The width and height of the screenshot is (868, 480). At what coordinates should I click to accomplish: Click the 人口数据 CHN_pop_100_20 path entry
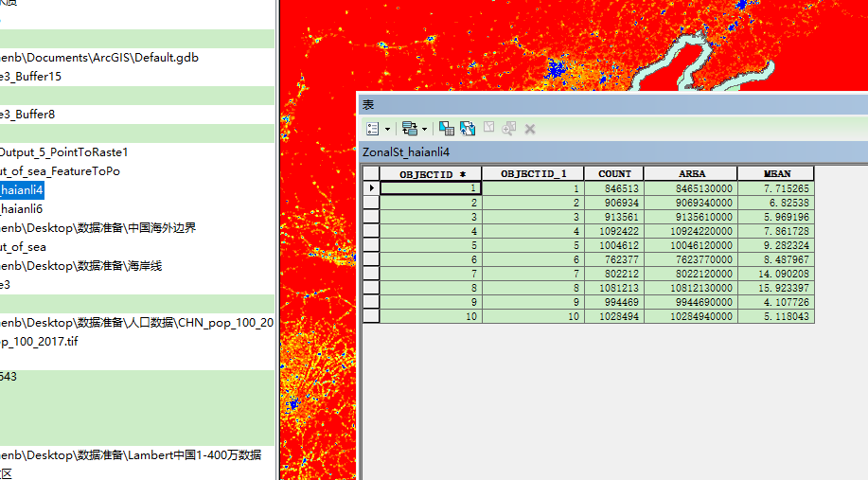click(136, 322)
